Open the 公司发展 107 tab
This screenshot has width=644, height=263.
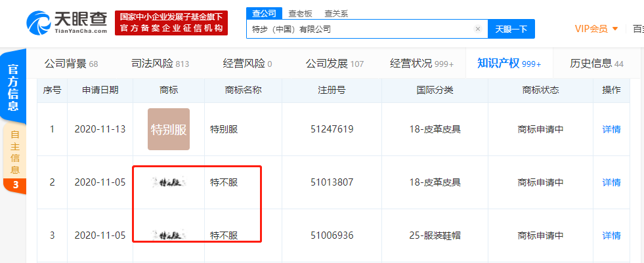334,64
